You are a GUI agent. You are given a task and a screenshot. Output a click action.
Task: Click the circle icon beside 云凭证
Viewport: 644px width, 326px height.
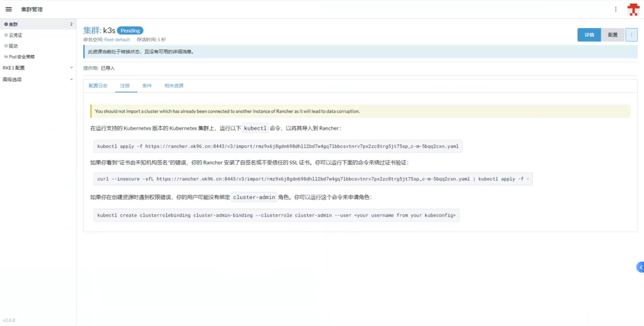(x=6, y=35)
